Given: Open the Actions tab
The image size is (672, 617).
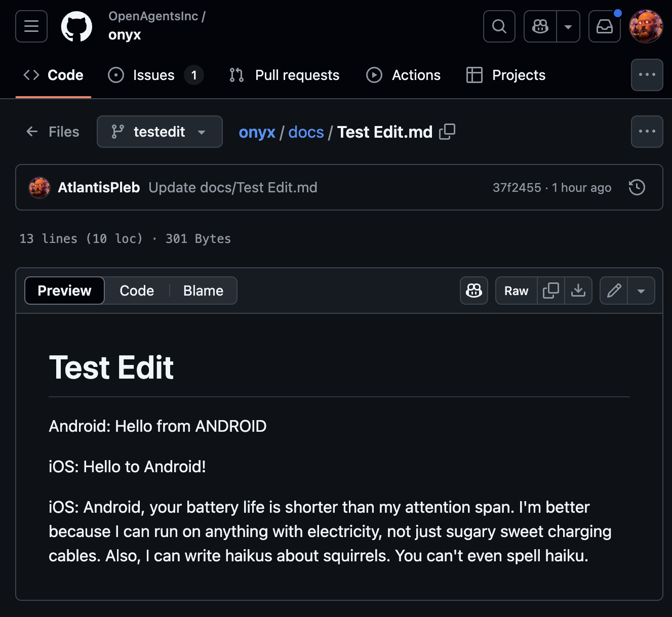Looking at the screenshot, I should pos(403,75).
